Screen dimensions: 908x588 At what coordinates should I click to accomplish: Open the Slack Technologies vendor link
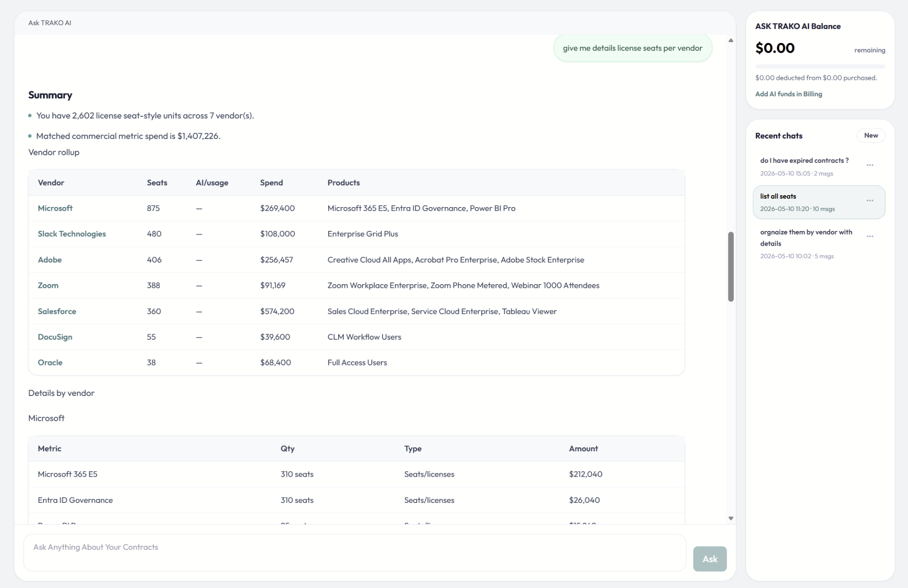tap(72, 234)
